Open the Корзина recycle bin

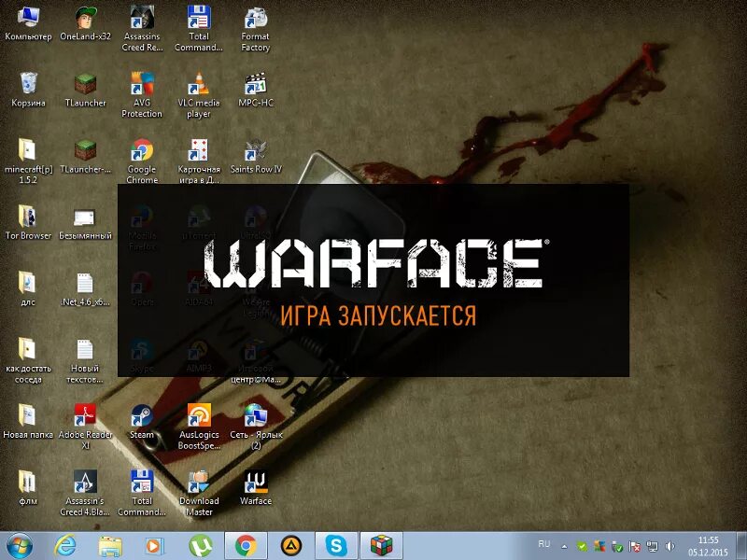click(x=28, y=90)
